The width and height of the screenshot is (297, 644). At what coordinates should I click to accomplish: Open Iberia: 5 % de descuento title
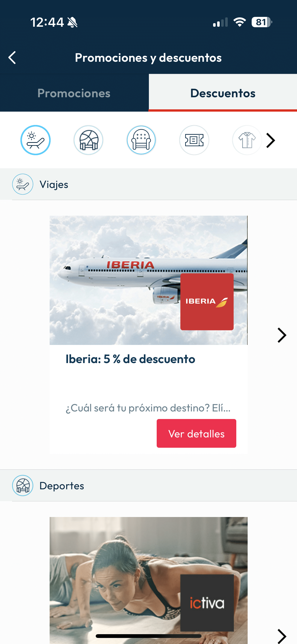130,359
